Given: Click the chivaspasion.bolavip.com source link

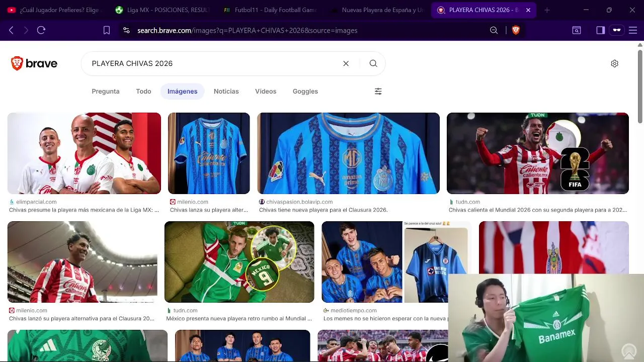Looking at the screenshot, I should (299, 202).
